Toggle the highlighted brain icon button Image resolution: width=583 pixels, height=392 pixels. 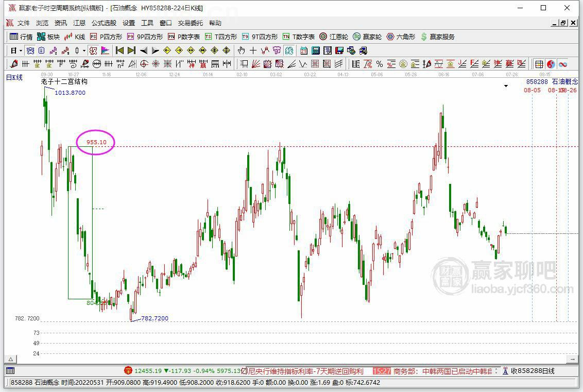[289, 50]
